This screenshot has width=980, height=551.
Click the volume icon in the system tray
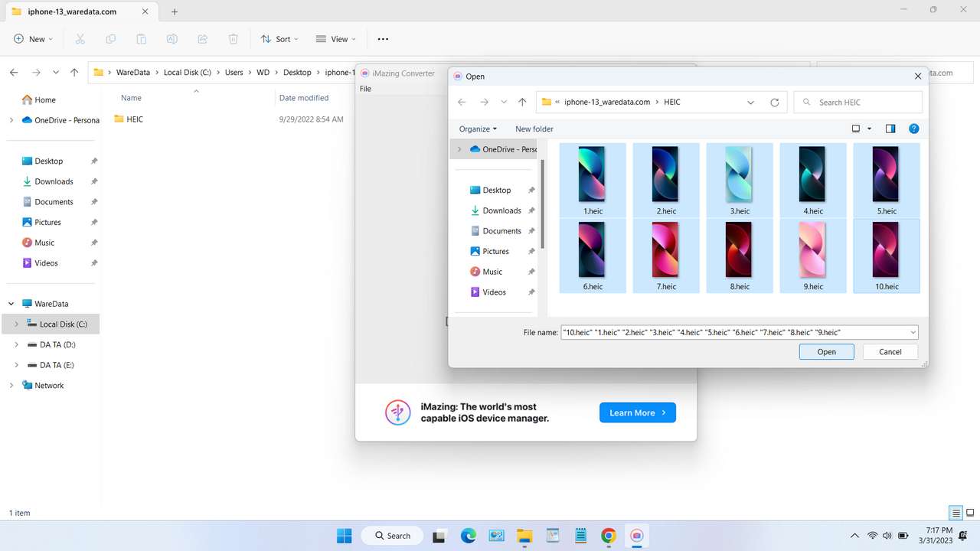point(887,536)
